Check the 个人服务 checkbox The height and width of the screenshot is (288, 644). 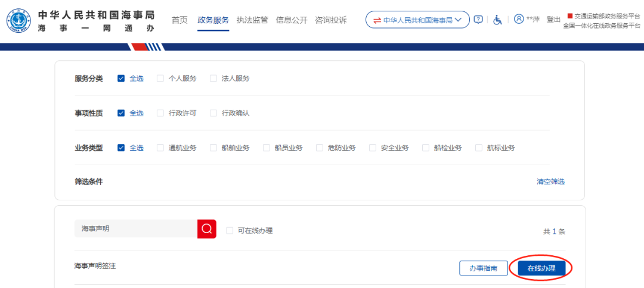(160, 79)
